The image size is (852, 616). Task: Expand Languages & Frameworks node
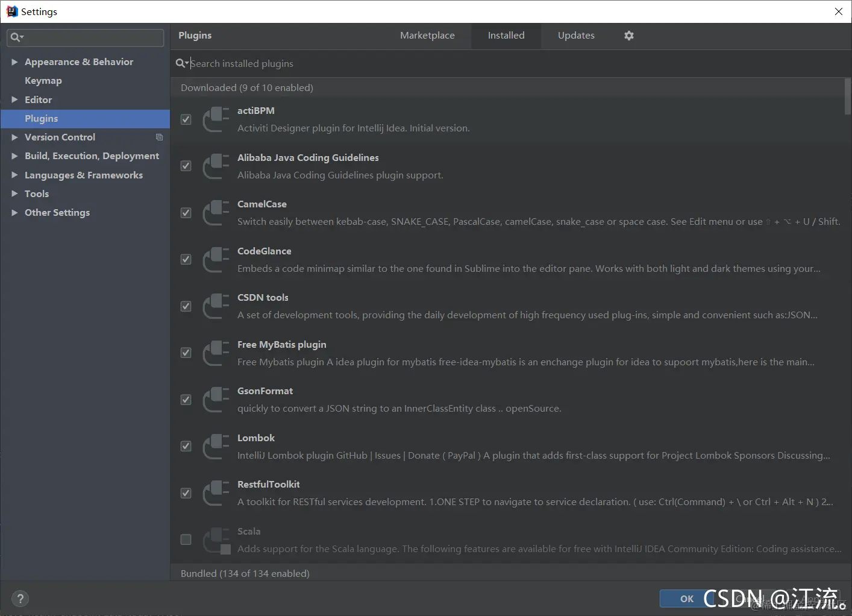14,175
